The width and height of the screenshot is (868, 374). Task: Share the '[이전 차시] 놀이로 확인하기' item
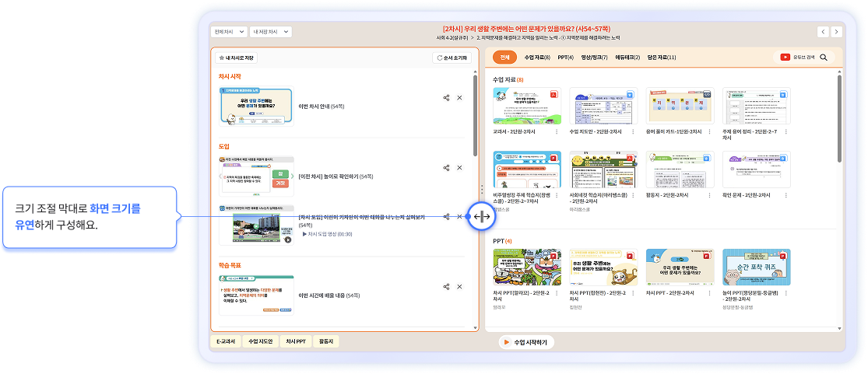pos(446,168)
